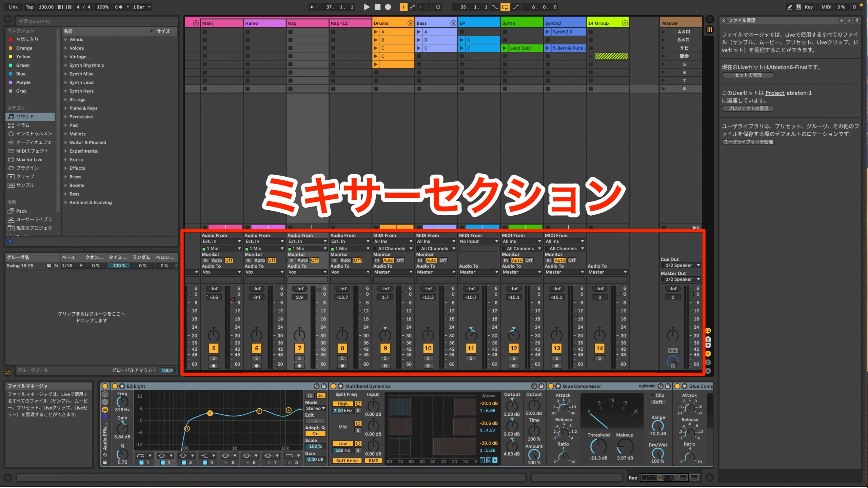Toggle EQ Eight device activator
Screen dimensions: 868x488
point(115,386)
